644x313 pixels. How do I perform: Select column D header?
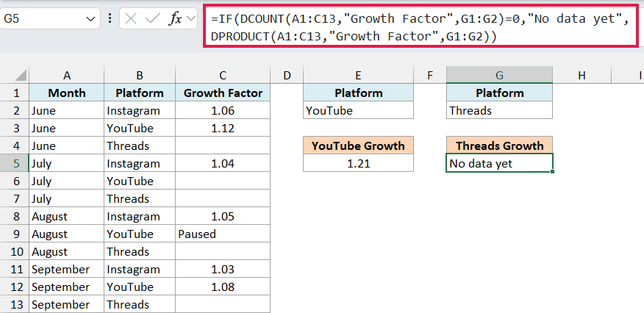click(287, 75)
